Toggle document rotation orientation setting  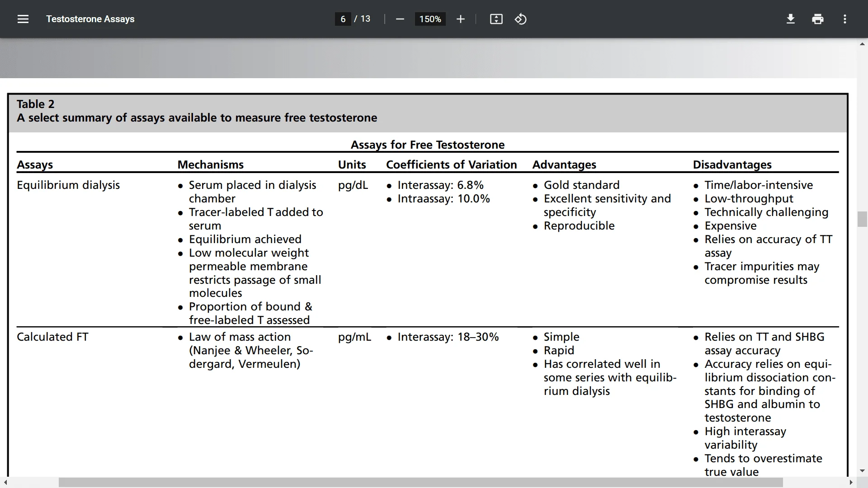click(x=521, y=19)
